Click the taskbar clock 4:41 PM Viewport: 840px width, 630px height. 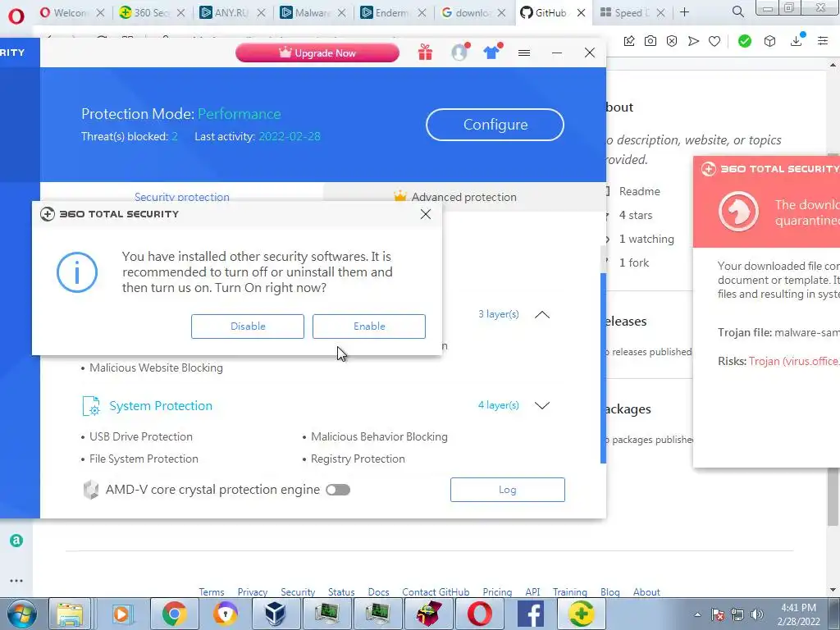click(798, 614)
